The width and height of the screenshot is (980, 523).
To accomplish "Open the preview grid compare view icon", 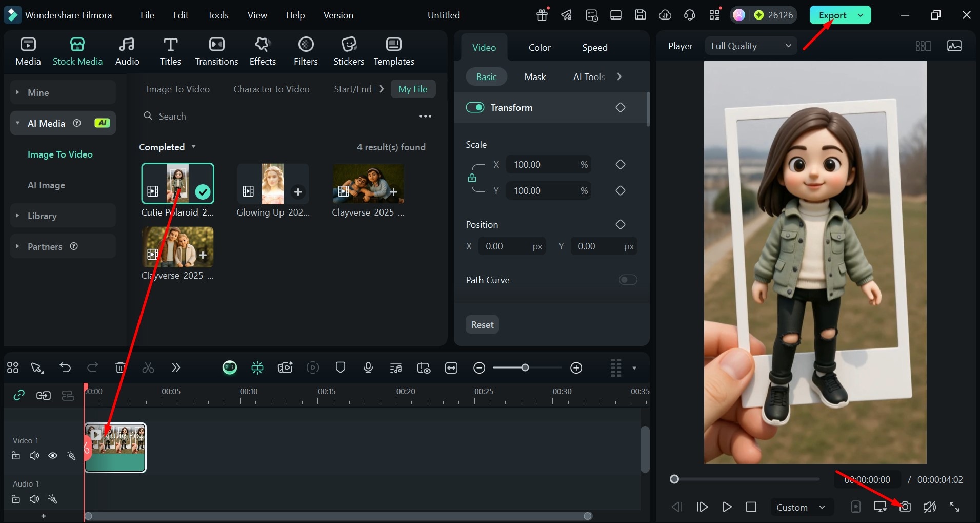I will (x=923, y=46).
